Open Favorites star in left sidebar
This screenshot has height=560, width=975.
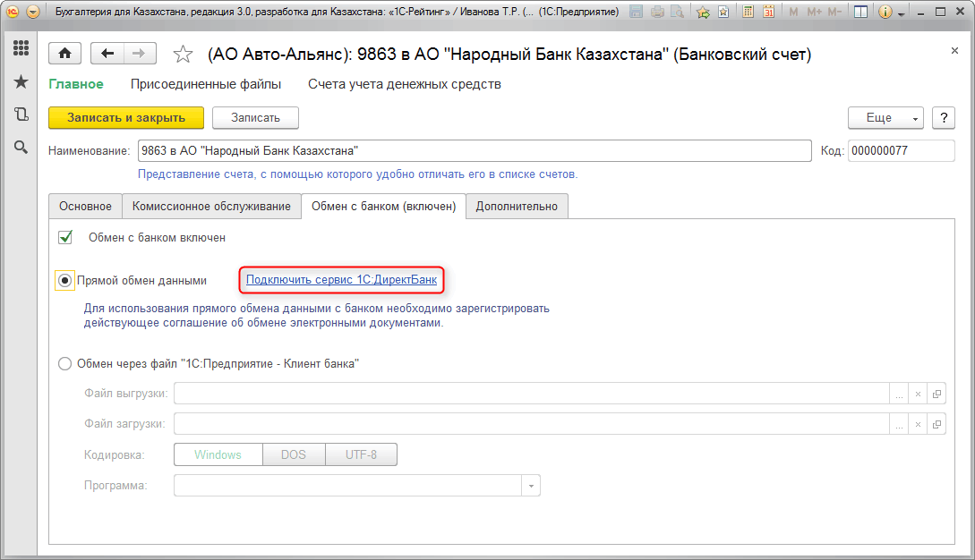click(x=21, y=82)
